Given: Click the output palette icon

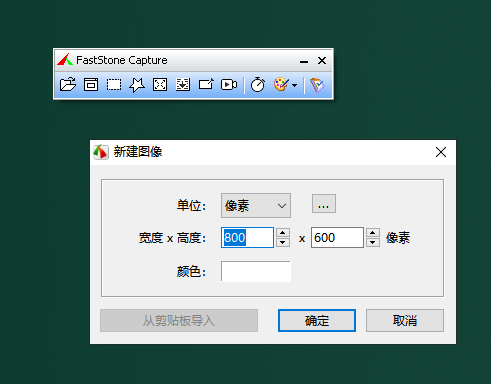Looking at the screenshot, I should coord(281,84).
